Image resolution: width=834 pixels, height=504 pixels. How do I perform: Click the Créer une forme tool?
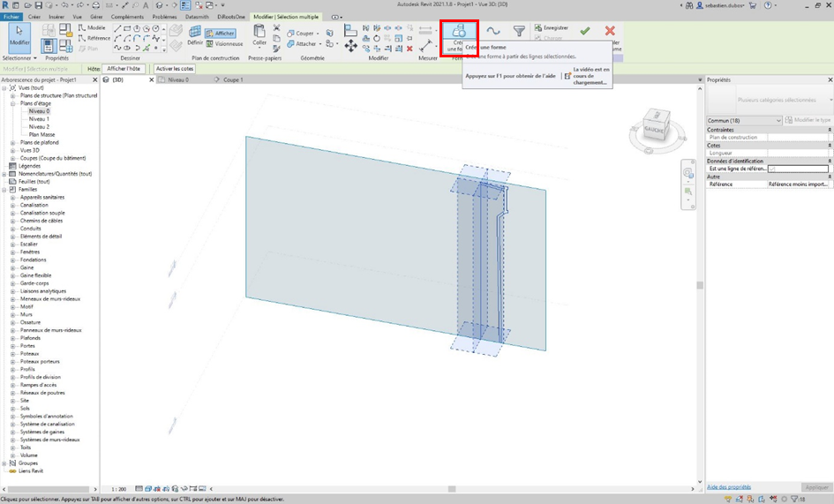(x=459, y=39)
